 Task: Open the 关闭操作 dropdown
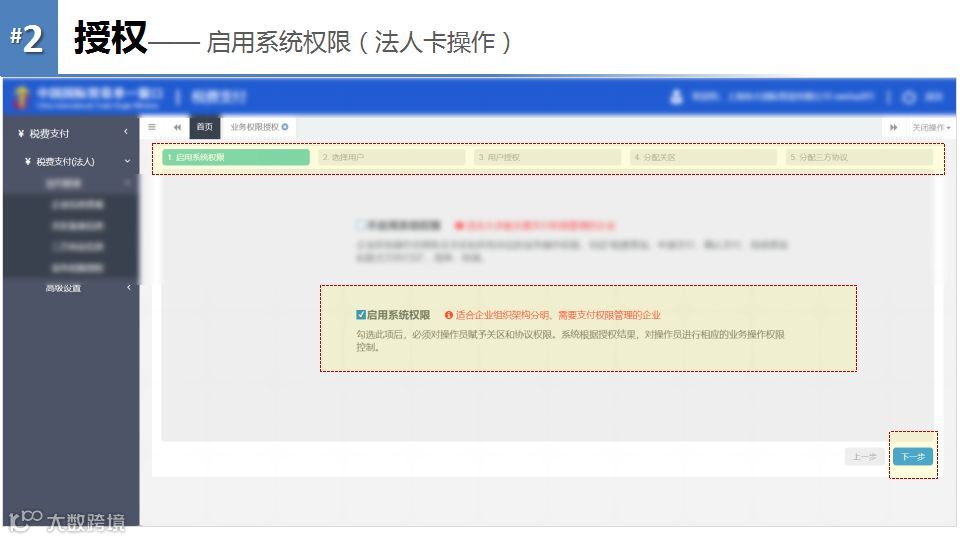(x=931, y=127)
